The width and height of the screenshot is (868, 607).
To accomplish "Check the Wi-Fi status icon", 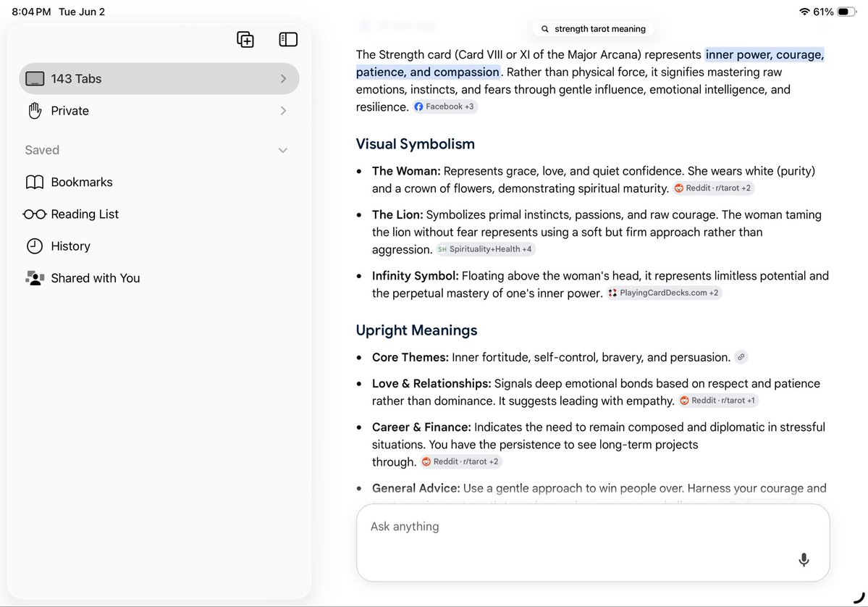I will click(x=804, y=12).
